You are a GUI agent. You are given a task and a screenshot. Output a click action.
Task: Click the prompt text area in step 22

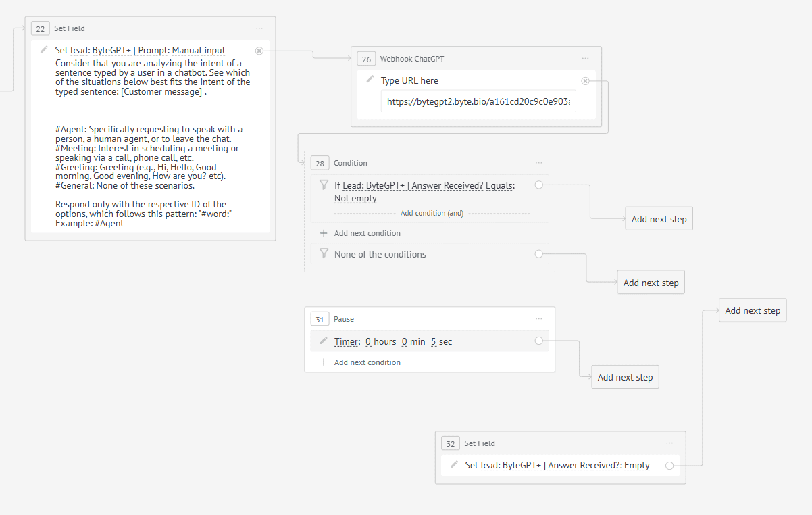point(153,143)
